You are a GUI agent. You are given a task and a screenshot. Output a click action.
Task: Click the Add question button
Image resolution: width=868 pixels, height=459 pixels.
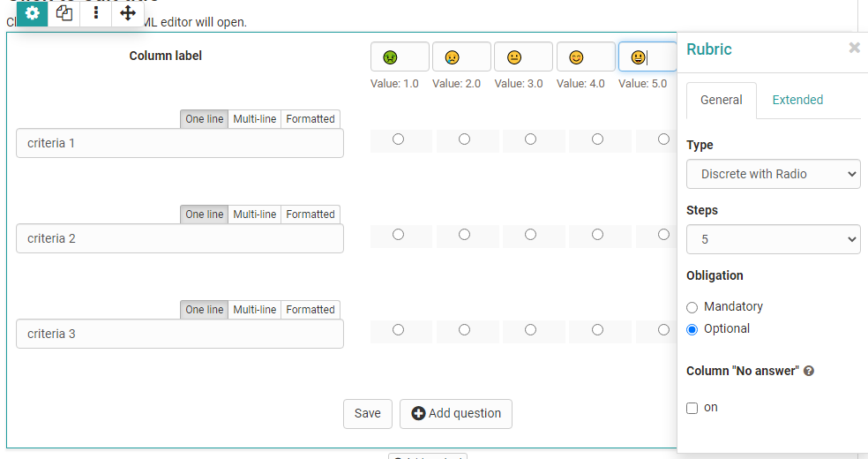point(456,414)
